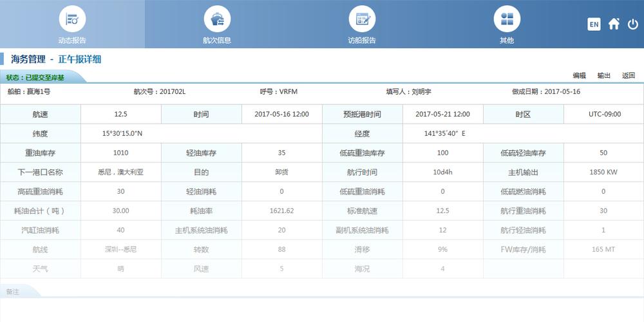Click the 航线 value 深圳--悉尼

point(121,249)
